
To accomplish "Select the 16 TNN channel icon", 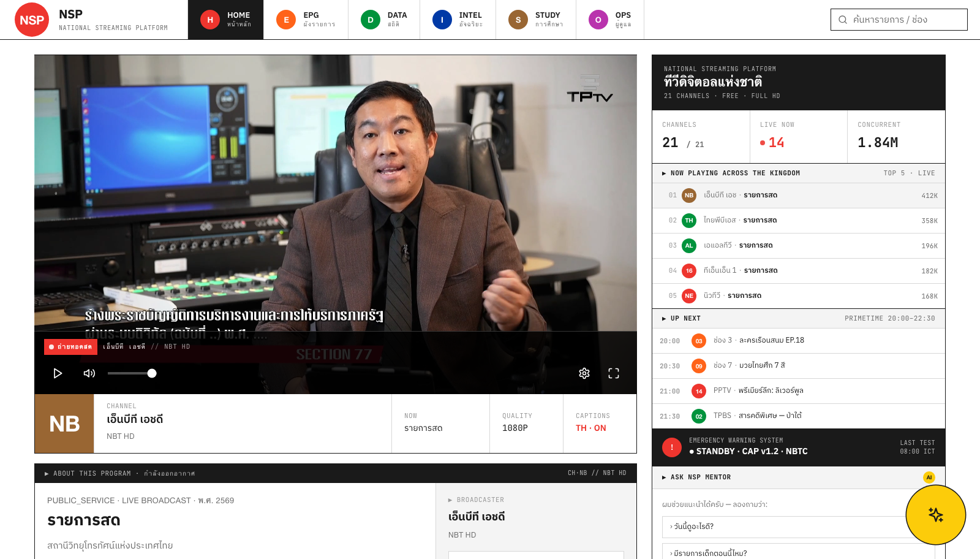I will (689, 271).
